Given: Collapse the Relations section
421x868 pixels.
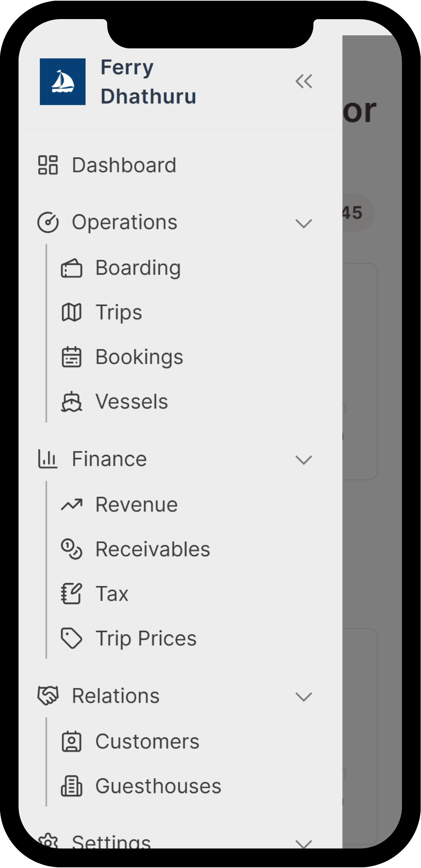Looking at the screenshot, I should 303,696.
